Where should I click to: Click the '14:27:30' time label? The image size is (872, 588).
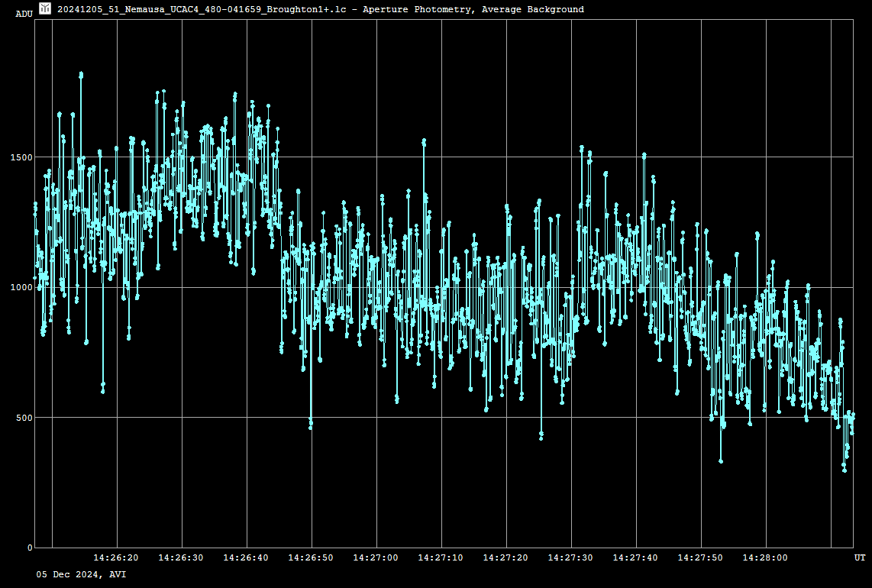pyautogui.click(x=570, y=557)
